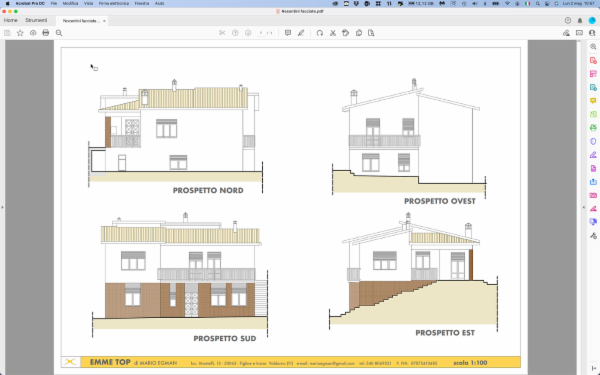This screenshot has width=600, height=375.
Task: Open the blue-purple tool icon above More Tools
Action: pos(593,222)
